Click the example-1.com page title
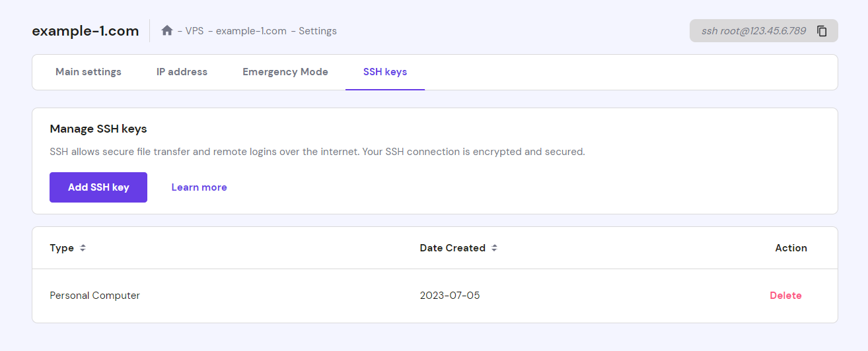This screenshot has height=351, width=868. [x=85, y=31]
